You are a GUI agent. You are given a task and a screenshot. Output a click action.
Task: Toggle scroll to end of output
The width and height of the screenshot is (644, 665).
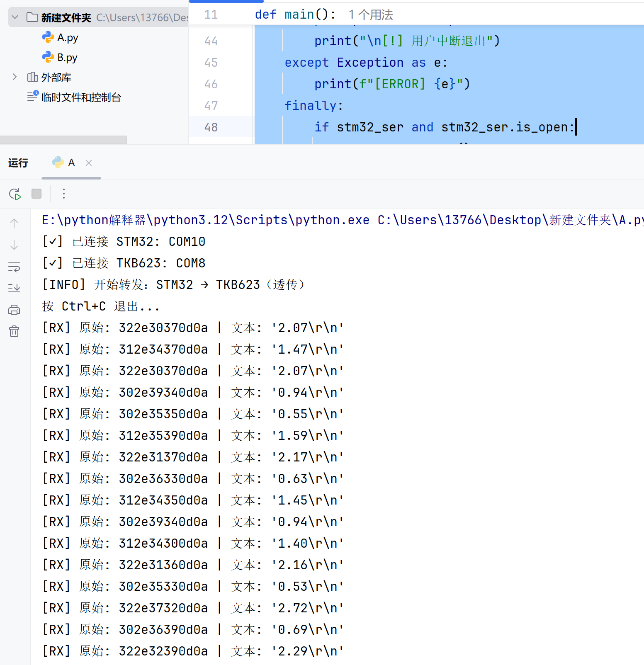point(14,288)
